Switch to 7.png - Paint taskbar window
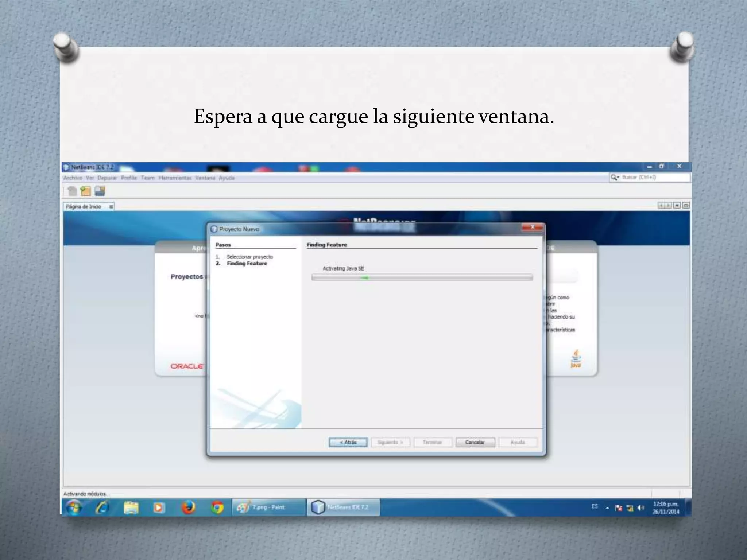 [x=269, y=507]
